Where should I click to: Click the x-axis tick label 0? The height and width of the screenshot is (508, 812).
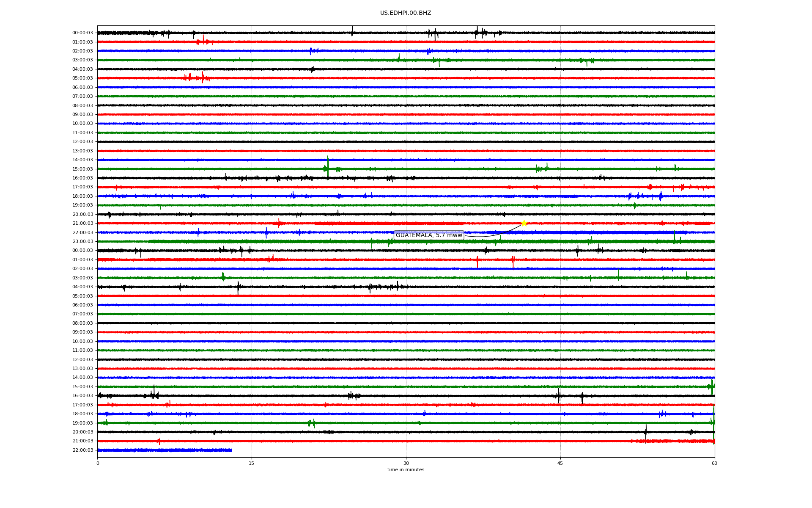click(x=98, y=463)
